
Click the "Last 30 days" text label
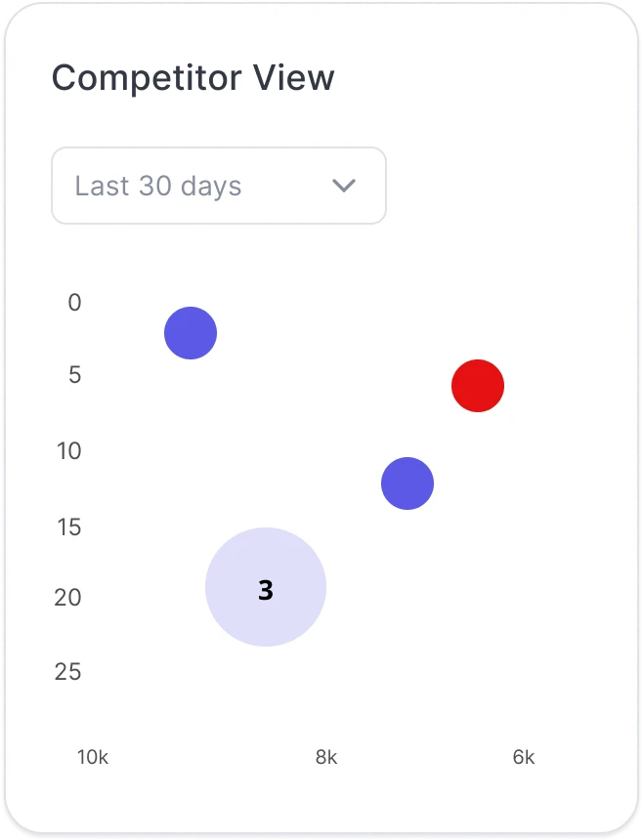[x=158, y=186]
